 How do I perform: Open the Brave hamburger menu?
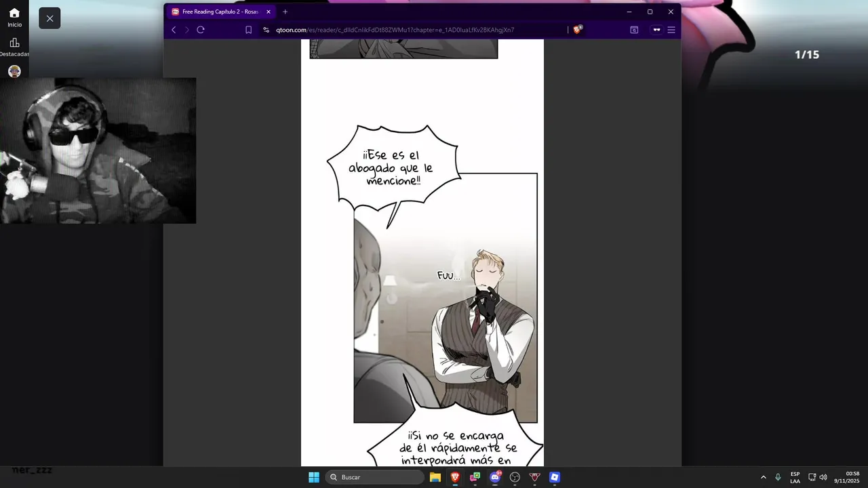pos(671,30)
